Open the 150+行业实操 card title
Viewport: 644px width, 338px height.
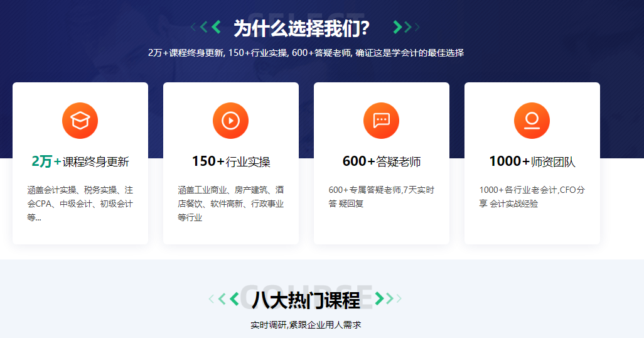click(x=231, y=161)
